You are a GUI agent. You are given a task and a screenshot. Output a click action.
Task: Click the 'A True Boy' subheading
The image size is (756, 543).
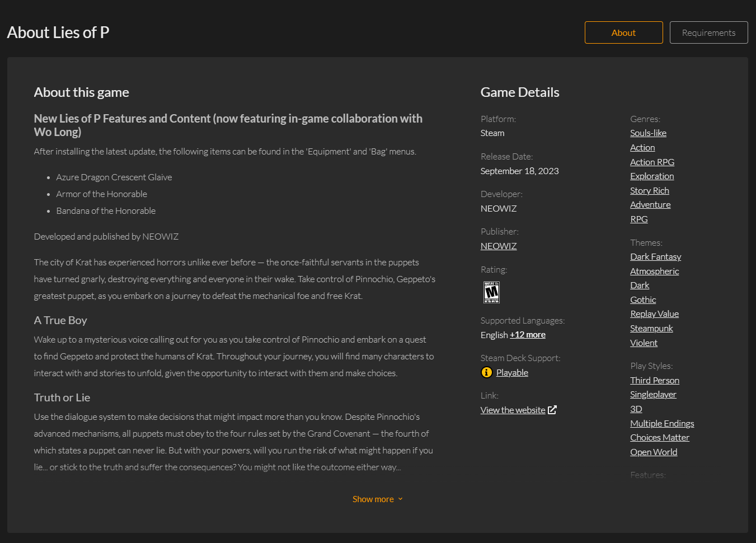pos(60,320)
